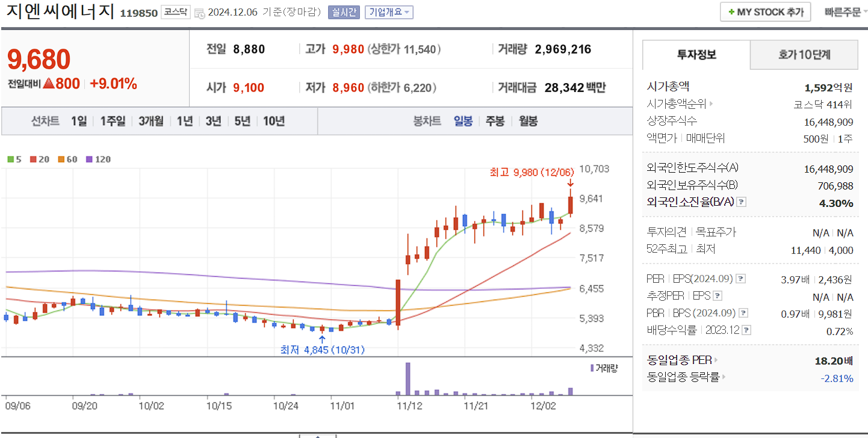This screenshot has width=868, height=438.
Task: Select the 주봉 chart view
Action: 494,120
